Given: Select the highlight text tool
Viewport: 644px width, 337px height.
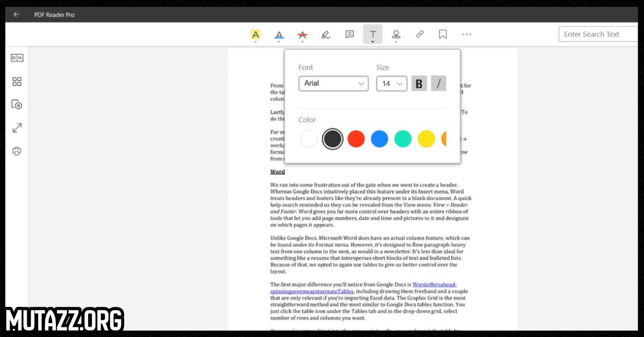Looking at the screenshot, I should point(255,35).
